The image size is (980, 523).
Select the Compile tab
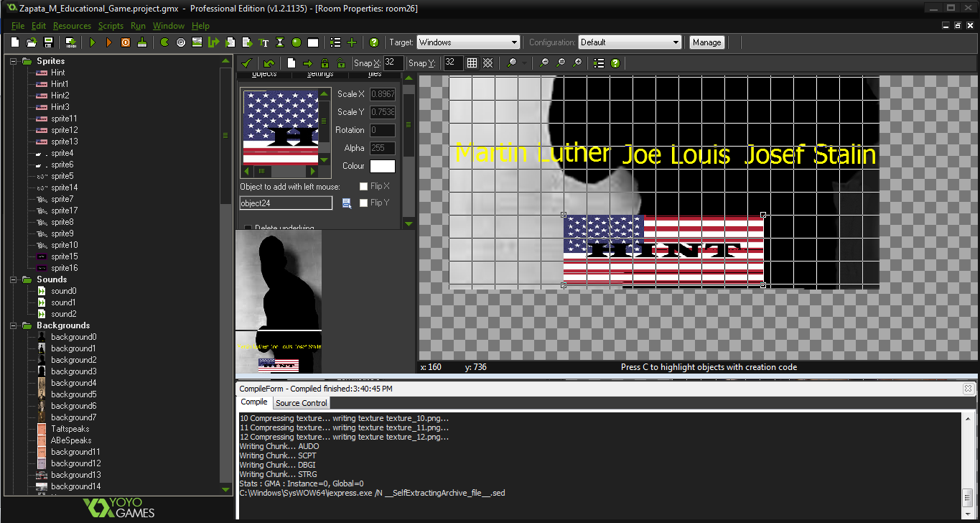tap(254, 402)
